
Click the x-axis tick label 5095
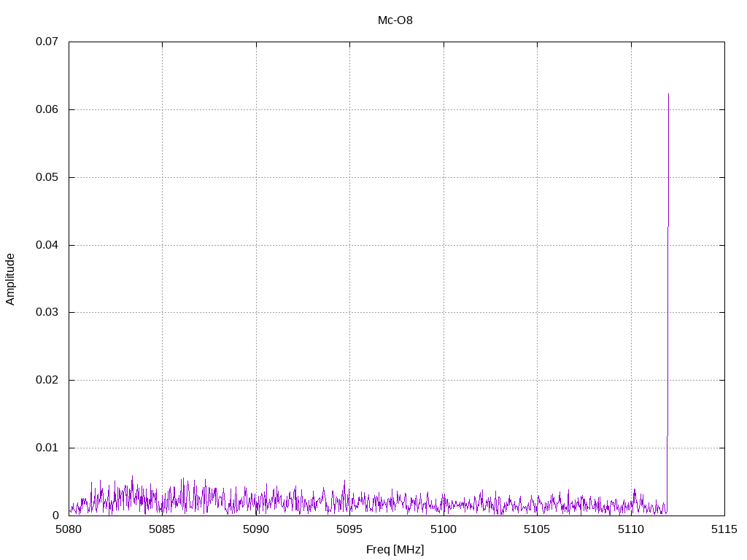click(349, 529)
